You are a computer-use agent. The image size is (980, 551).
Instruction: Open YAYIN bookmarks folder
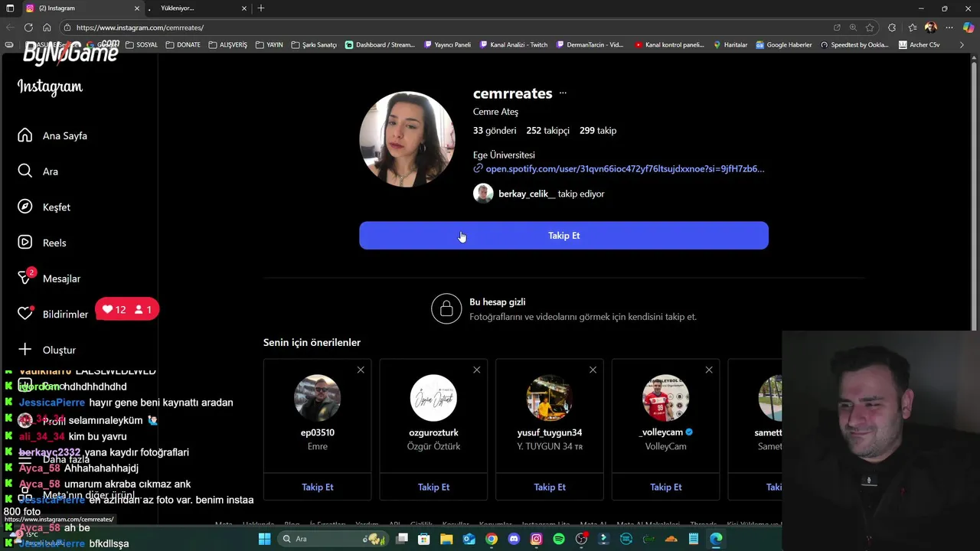point(269,44)
